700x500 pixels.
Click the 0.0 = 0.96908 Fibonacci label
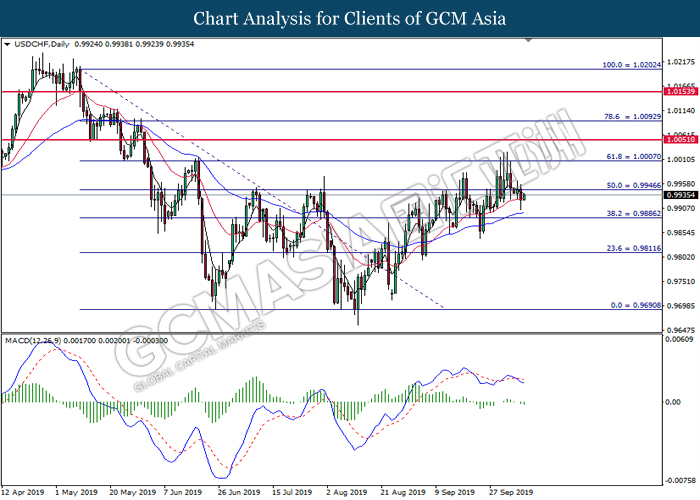point(636,305)
